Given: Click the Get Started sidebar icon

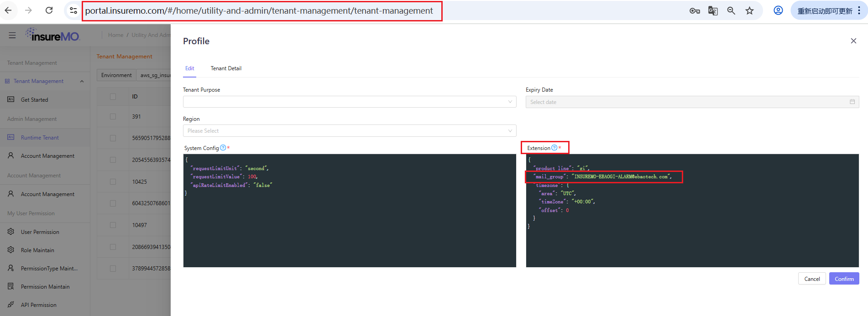Looking at the screenshot, I should click(10, 99).
